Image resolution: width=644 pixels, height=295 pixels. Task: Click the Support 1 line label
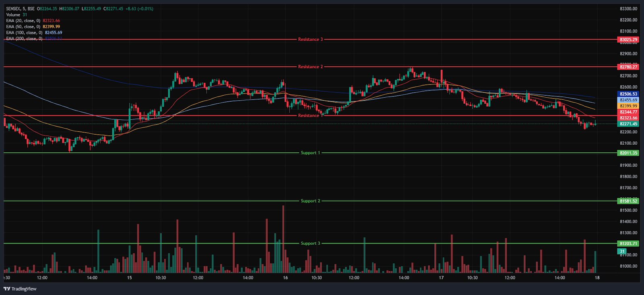(310, 153)
